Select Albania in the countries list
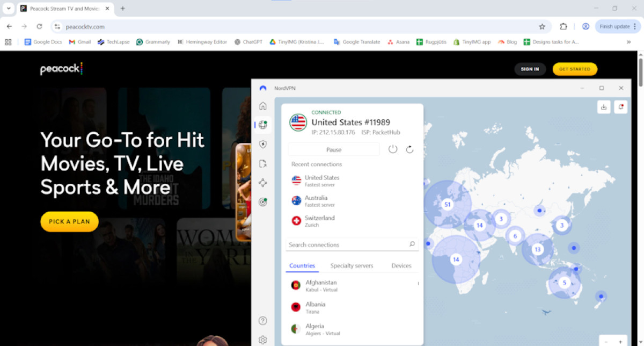 [352, 307]
